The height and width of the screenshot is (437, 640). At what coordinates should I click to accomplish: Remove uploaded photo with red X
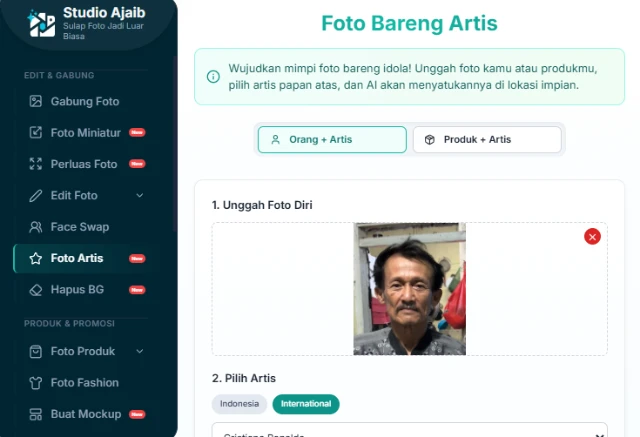592,237
